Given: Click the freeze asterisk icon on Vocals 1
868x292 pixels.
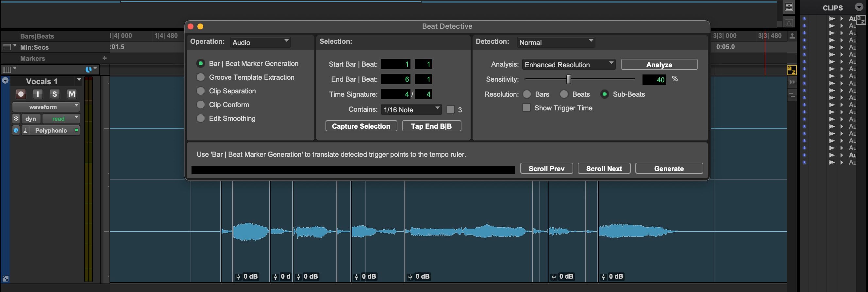Looking at the screenshot, I should [x=16, y=119].
